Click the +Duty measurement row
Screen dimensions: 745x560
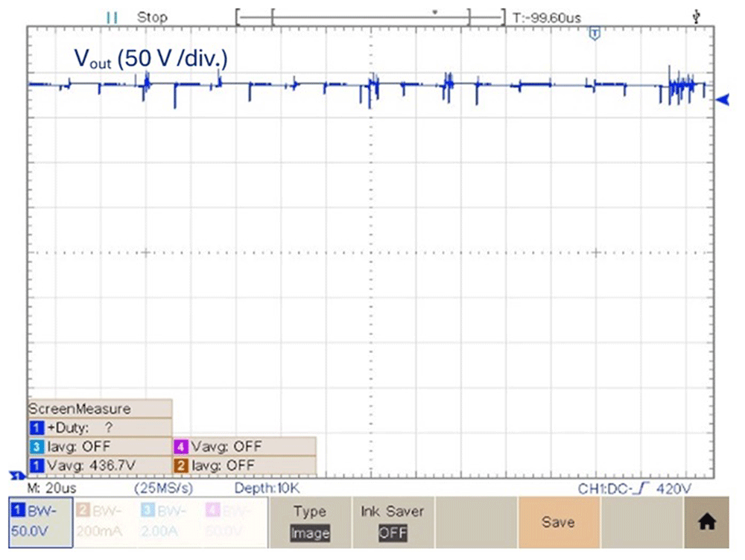coord(100,427)
